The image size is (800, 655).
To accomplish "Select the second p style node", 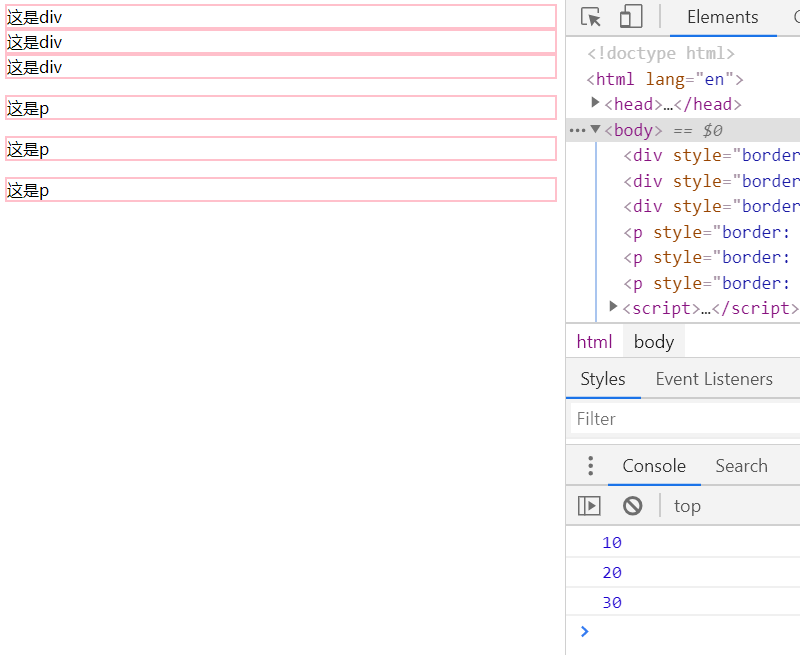I will pos(707,257).
